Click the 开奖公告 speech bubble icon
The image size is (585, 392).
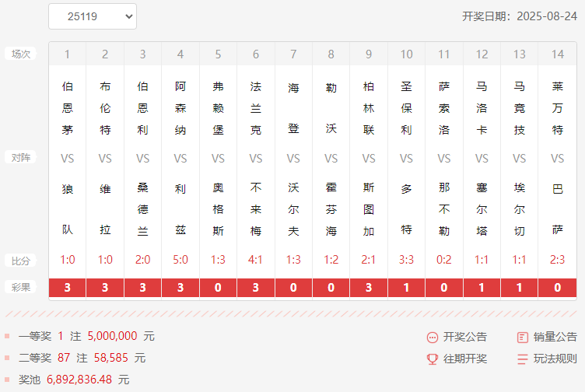click(x=432, y=338)
